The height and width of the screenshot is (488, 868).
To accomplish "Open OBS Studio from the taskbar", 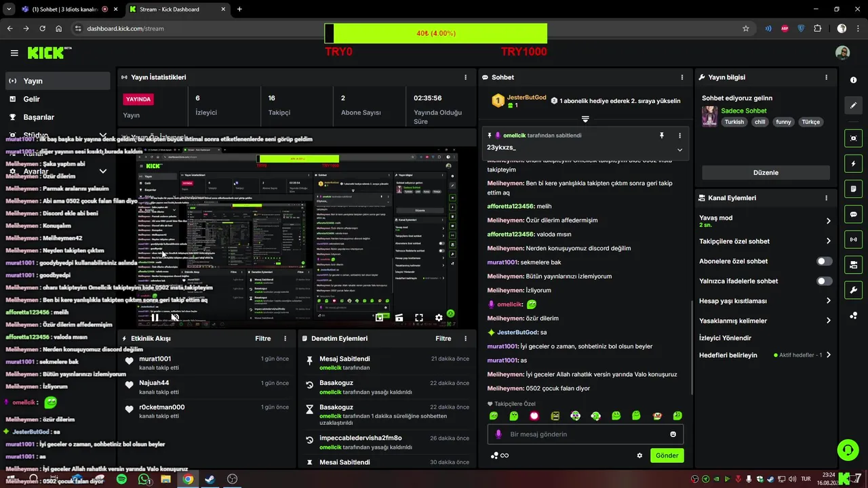I will 232,479.
